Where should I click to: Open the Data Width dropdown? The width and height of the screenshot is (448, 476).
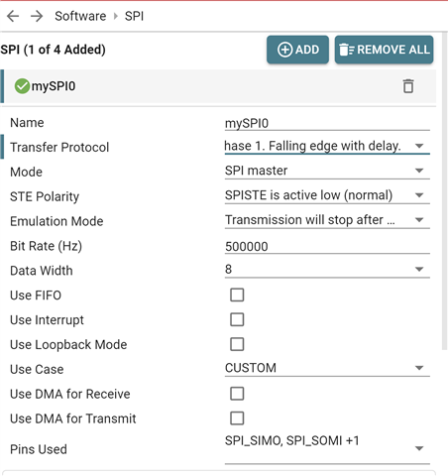pyautogui.click(x=327, y=269)
